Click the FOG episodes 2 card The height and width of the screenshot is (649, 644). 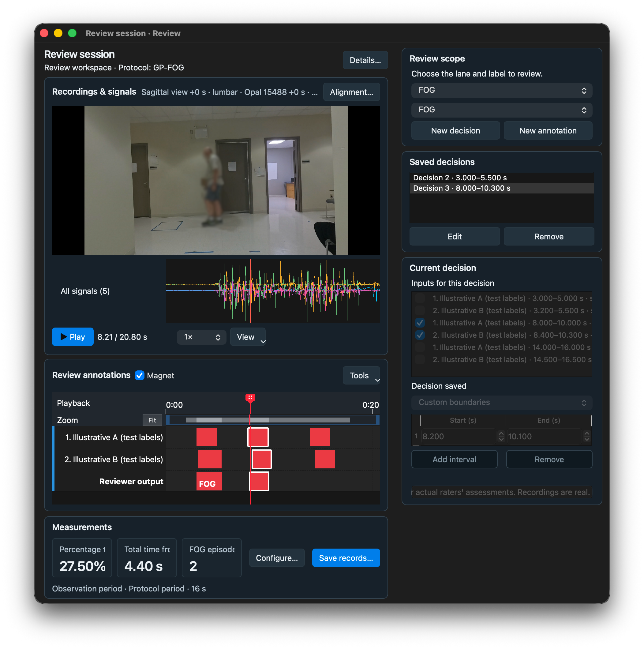(211, 558)
